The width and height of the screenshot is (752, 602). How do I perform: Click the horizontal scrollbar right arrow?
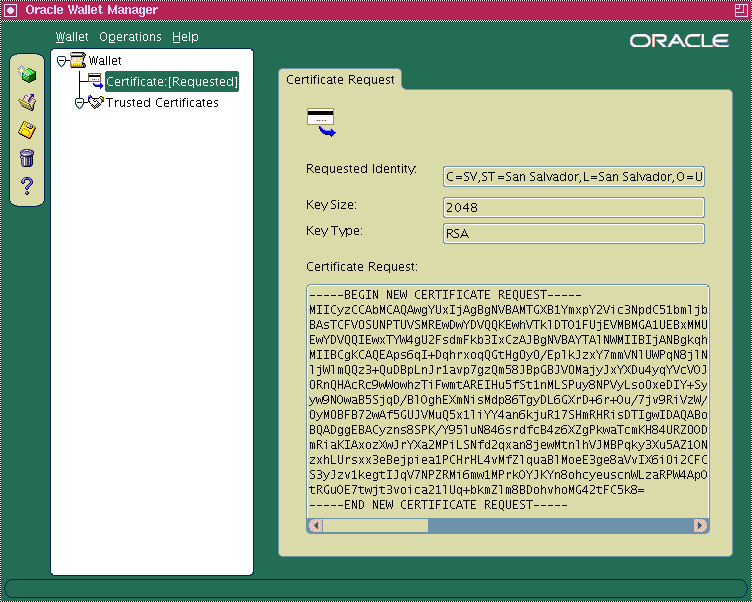[701, 525]
